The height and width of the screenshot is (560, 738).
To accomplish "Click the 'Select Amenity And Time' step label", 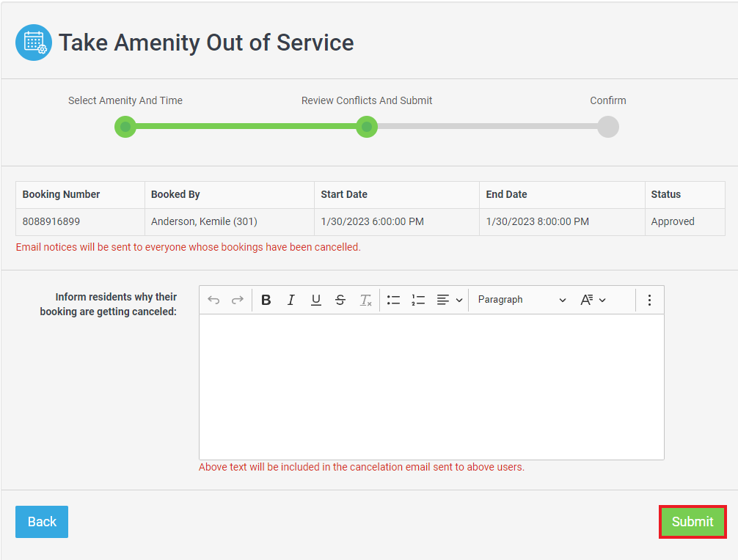I will [125, 100].
